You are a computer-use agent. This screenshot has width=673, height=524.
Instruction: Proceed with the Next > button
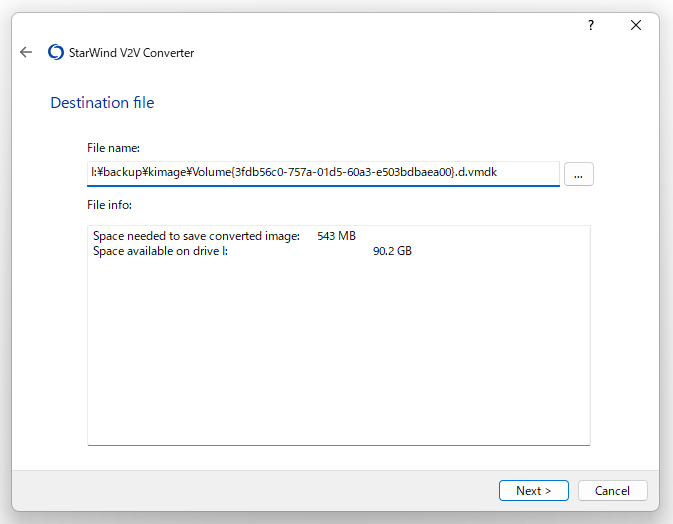click(x=534, y=491)
